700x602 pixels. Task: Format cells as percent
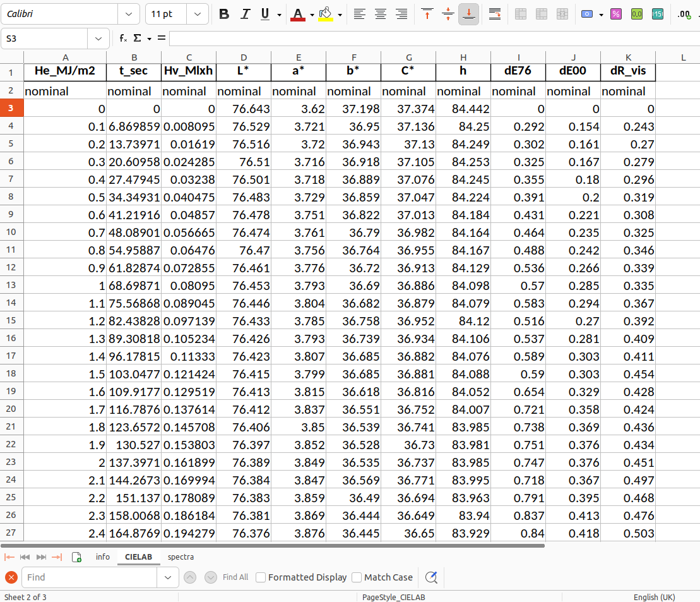(617, 14)
